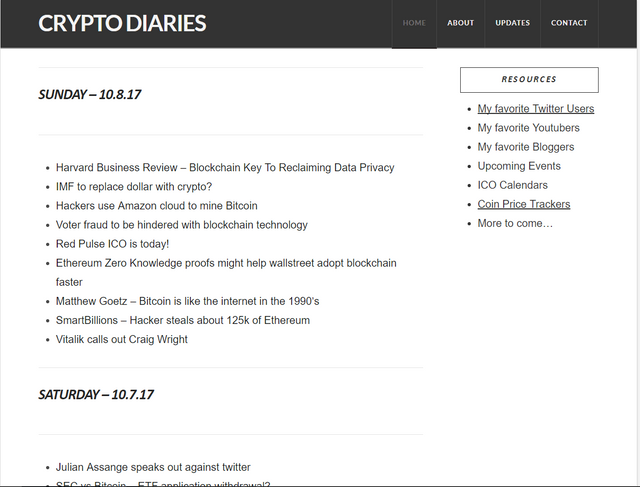Navigate to the Contact page
Image resolution: width=640 pixels, height=487 pixels.
tap(569, 23)
